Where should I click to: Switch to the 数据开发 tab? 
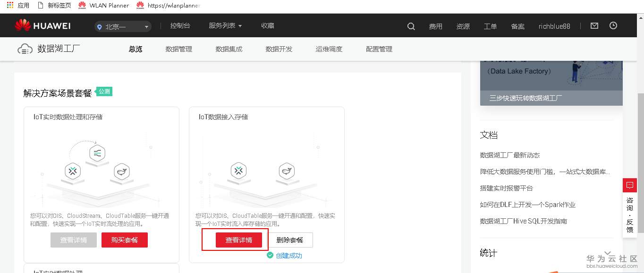(279, 49)
